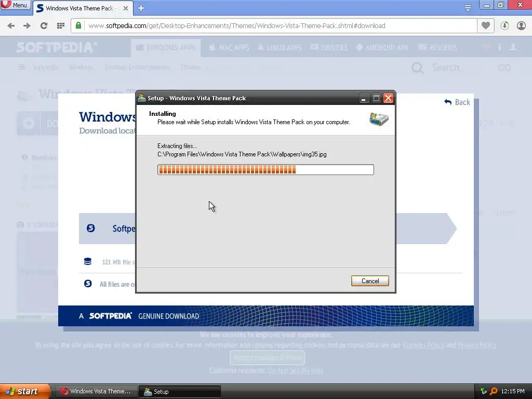This screenshot has width=532, height=399.
Task: Click the 12:15 PM system clock
Action: pyautogui.click(x=513, y=391)
